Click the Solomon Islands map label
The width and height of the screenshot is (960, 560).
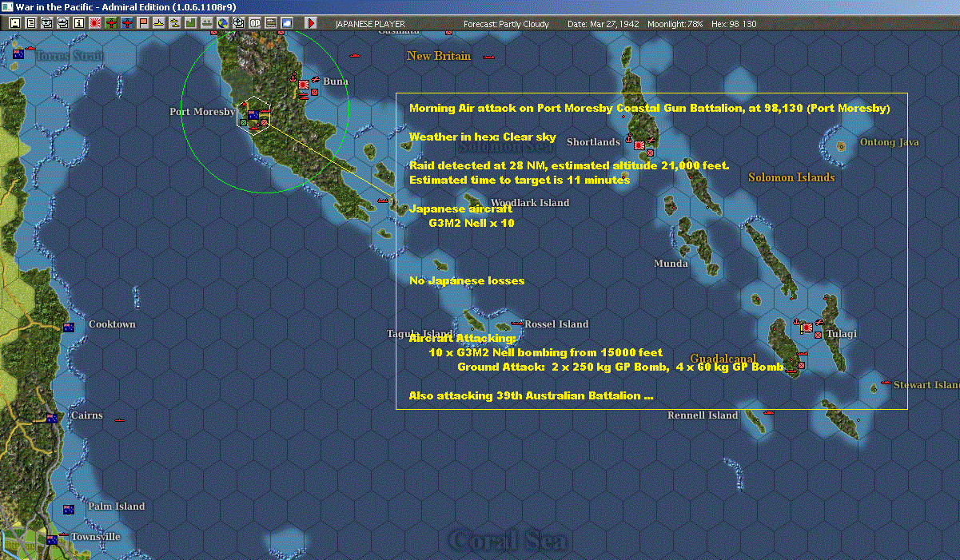pos(791,177)
